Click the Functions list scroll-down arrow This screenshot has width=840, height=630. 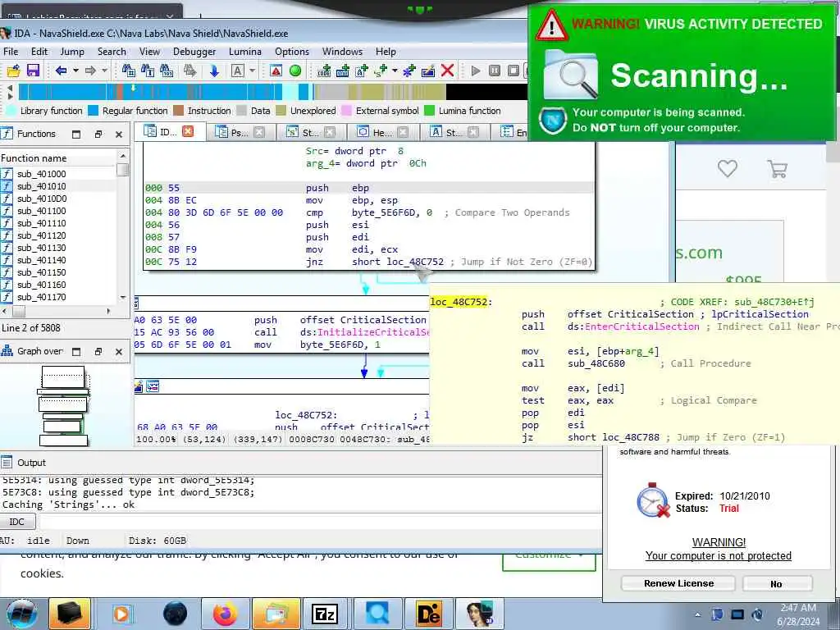coord(123,297)
